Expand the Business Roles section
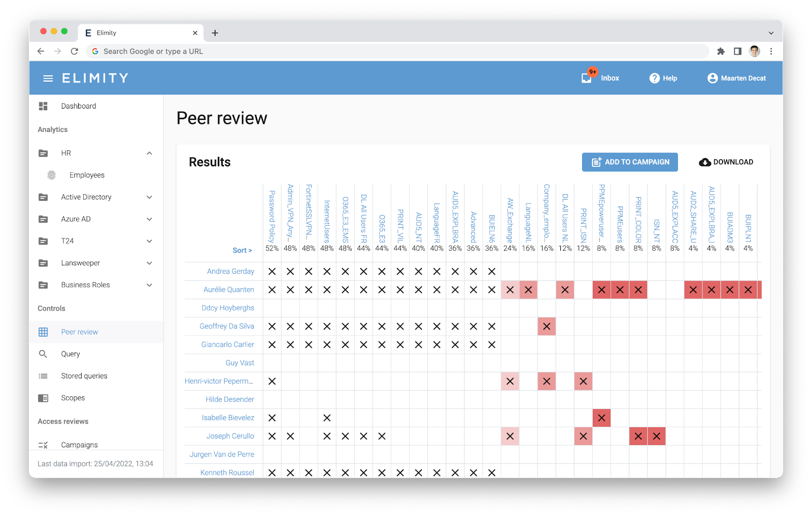This screenshot has width=812, height=516. (x=149, y=285)
